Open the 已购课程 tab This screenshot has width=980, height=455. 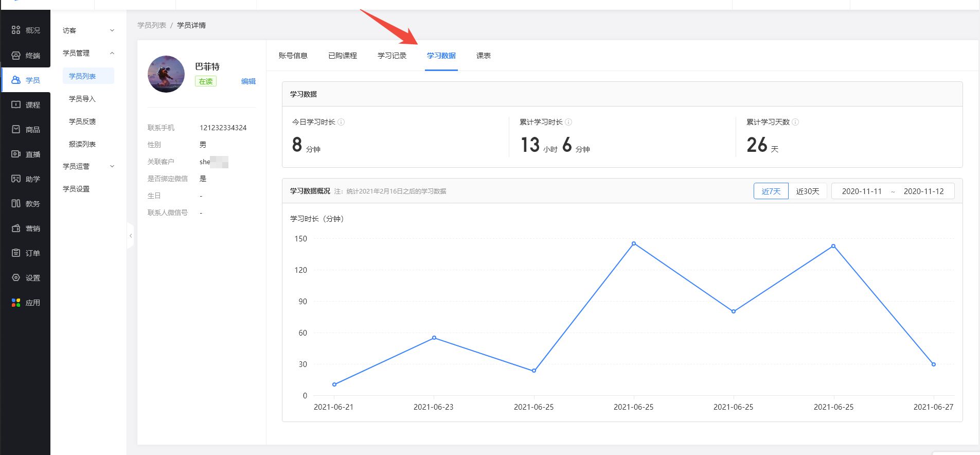click(342, 56)
